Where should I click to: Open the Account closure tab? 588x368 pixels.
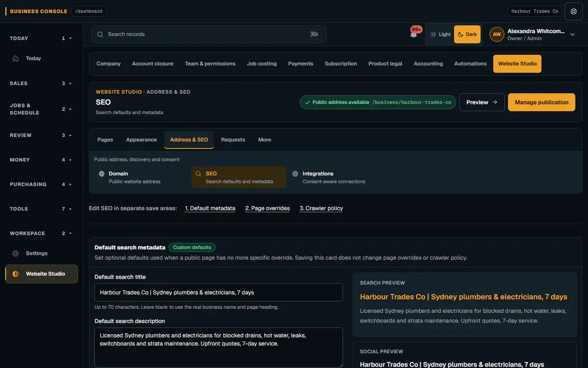[x=153, y=64]
